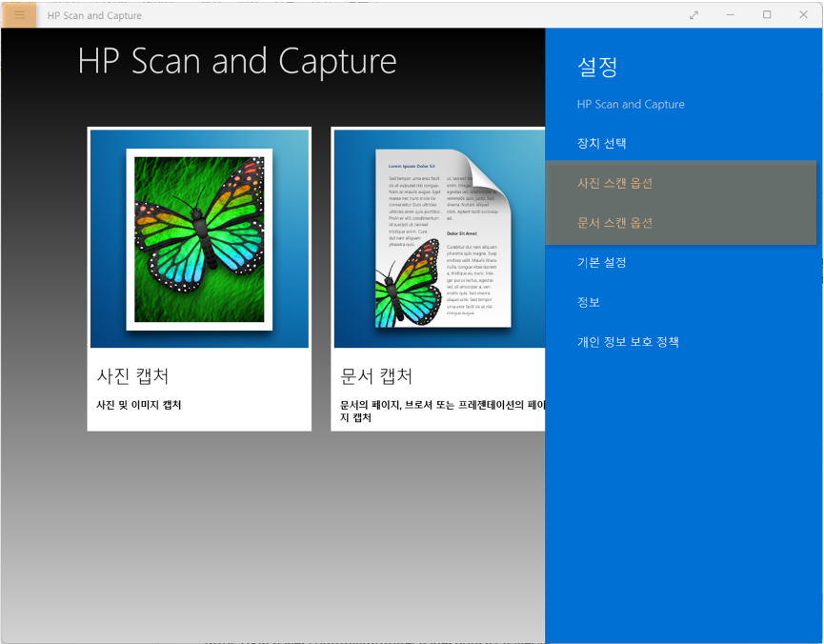Select the 문서 캡처 tile title
The width and height of the screenshot is (824, 644).
(x=376, y=376)
